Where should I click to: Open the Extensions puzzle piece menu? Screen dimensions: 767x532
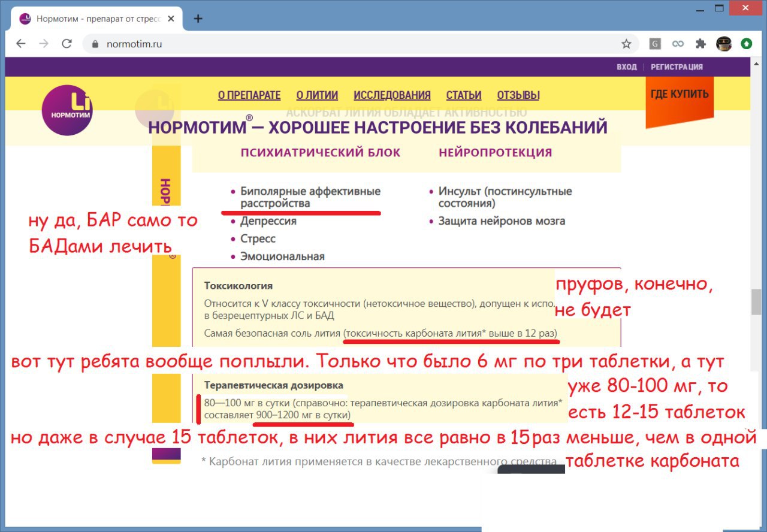pyautogui.click(x=700, y=44)
